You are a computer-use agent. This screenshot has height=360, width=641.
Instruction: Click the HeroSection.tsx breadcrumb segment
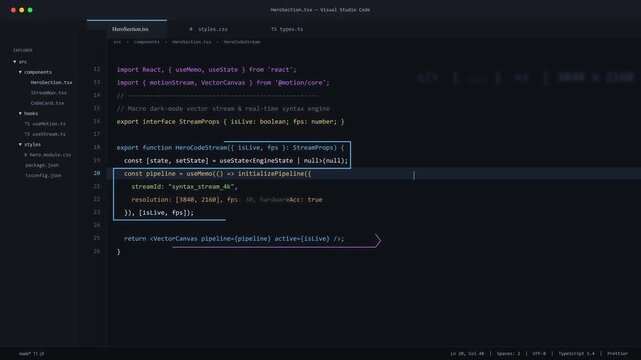(x=191, y=42)
